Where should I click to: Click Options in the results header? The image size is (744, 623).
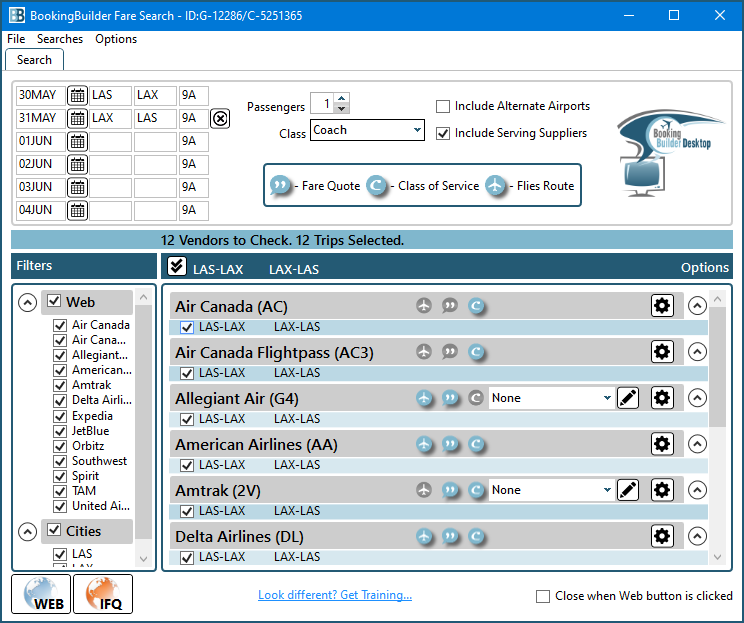point(704,267)
